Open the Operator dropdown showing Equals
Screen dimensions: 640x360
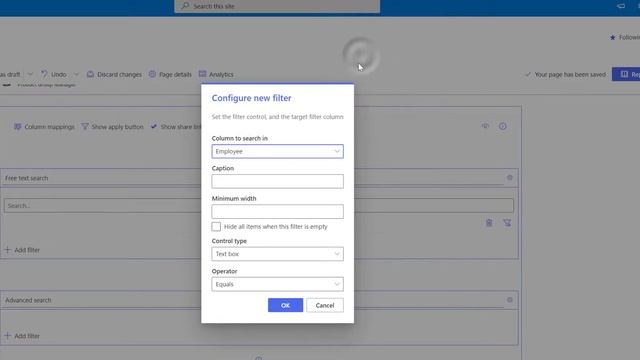277,284
